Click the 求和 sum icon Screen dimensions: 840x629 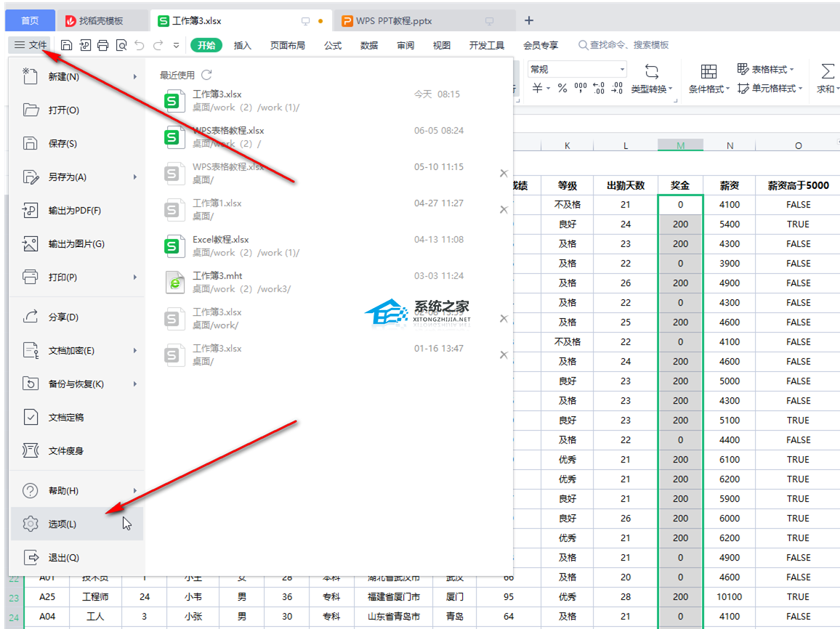click(827, 71)
